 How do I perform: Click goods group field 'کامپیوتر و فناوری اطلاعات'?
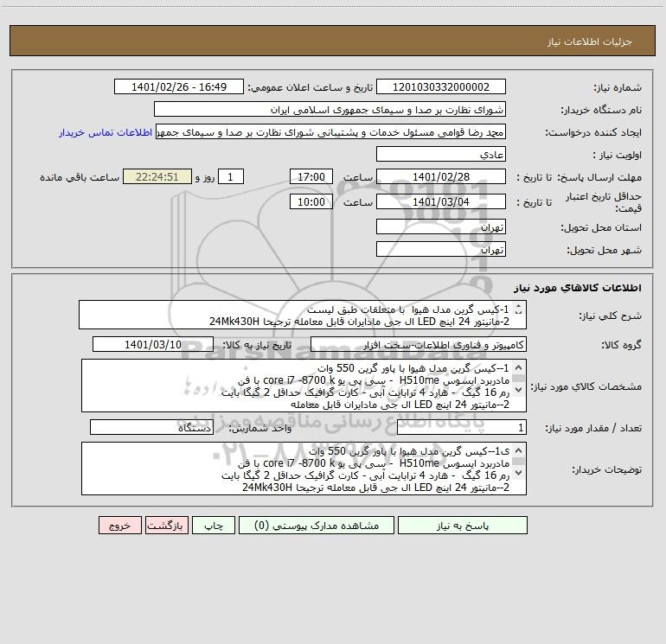click(419, 344)
